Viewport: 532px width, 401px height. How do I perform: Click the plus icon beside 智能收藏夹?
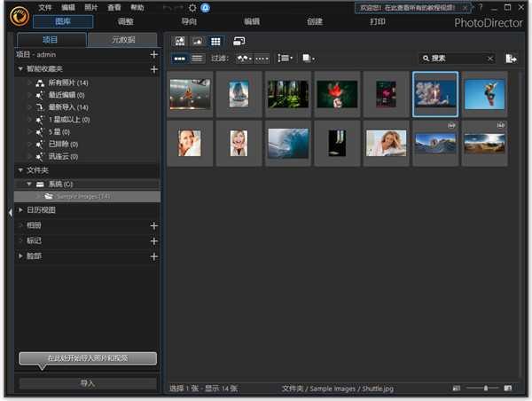(154, 68)
